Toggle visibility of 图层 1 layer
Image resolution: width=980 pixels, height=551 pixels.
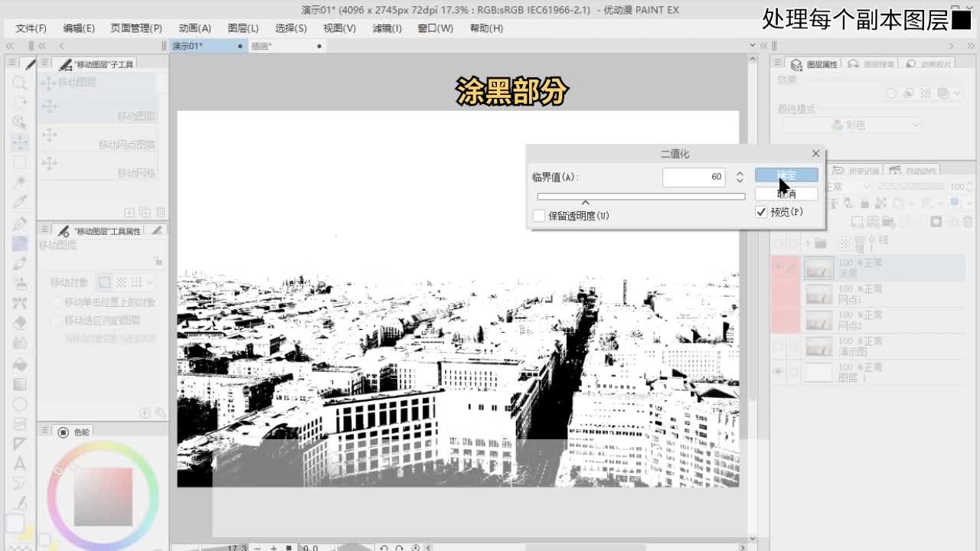tap(778, 373)
